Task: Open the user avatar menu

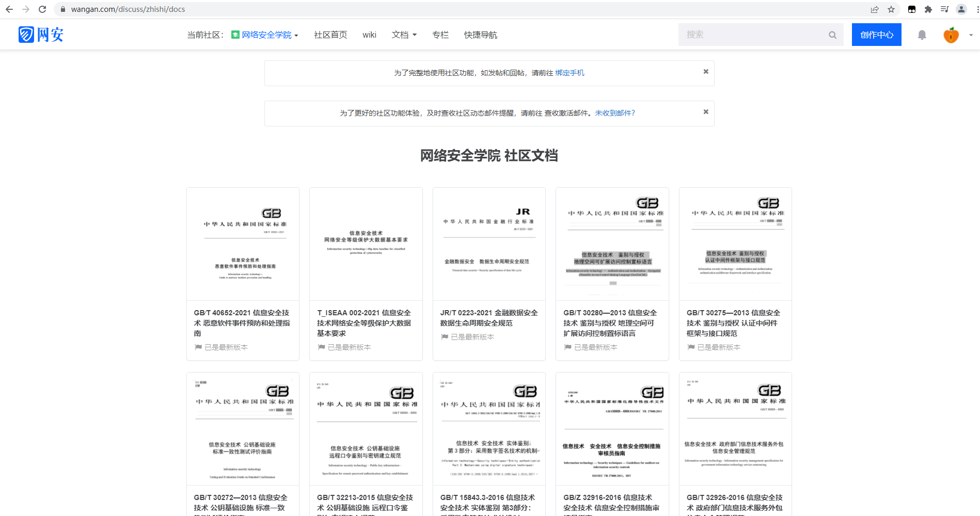Action: point(951,35)
